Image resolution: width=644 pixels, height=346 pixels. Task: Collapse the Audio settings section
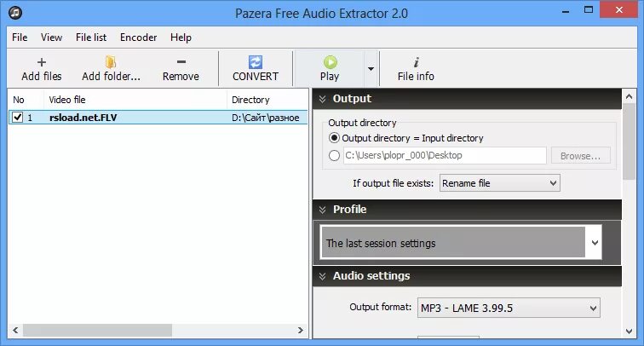point(322,276)
